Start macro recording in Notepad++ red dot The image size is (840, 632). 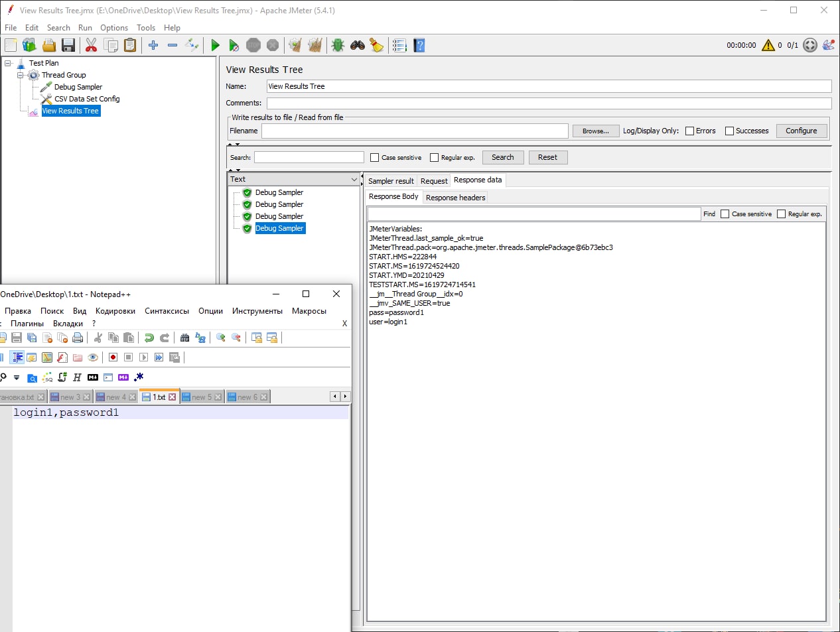113,357
